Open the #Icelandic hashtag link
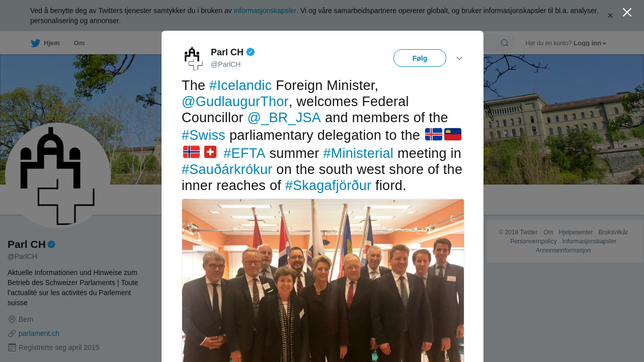The image size is (644, 362). point(240,85)
